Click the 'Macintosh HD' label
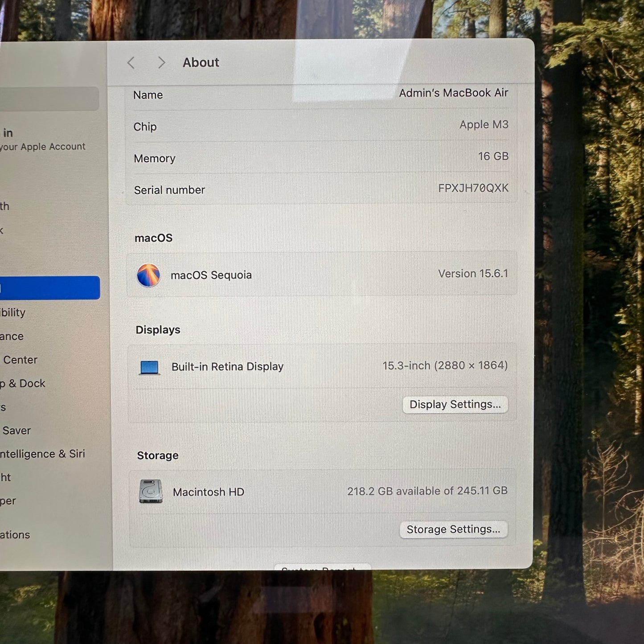This screenshot has width=644, height=644. coord(209,492)
